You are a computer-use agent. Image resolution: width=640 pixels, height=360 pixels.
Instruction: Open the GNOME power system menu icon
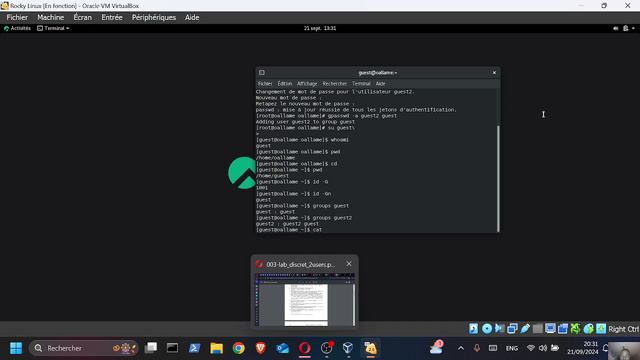pos(625,28)
